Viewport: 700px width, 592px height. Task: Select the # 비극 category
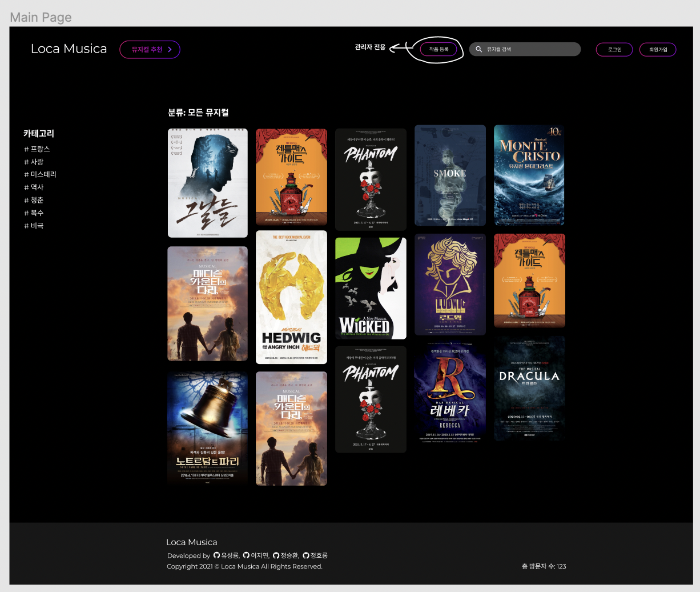(x=34, y=226)
